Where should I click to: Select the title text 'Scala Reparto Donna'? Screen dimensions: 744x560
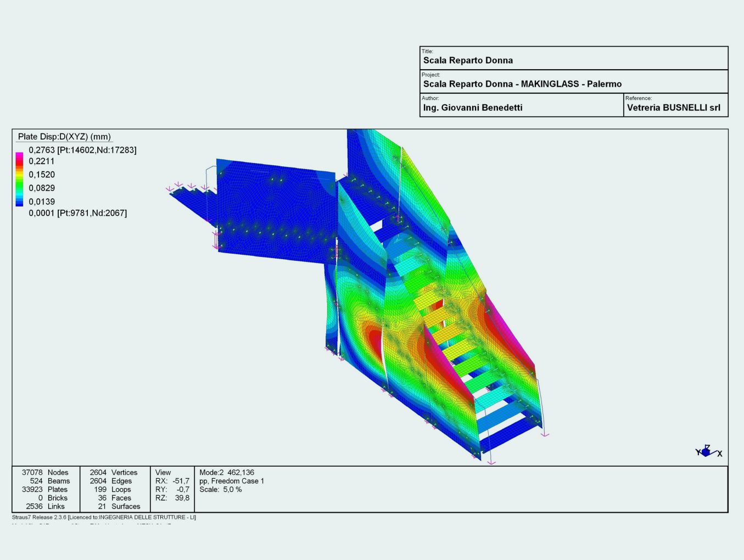[x=468, y=60]
